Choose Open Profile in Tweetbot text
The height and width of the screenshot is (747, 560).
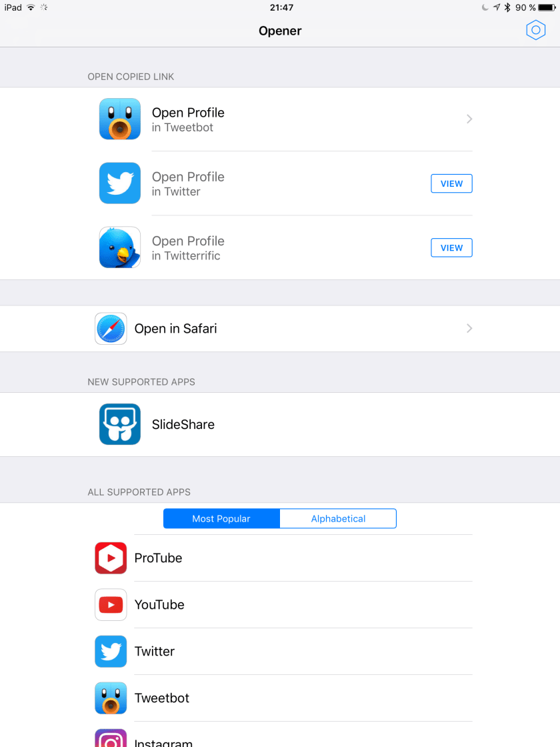pos(188,119)
